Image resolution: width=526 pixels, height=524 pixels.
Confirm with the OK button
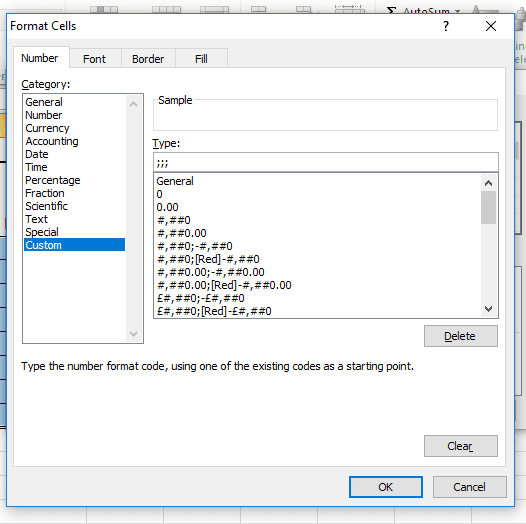[x=386, y=487]
